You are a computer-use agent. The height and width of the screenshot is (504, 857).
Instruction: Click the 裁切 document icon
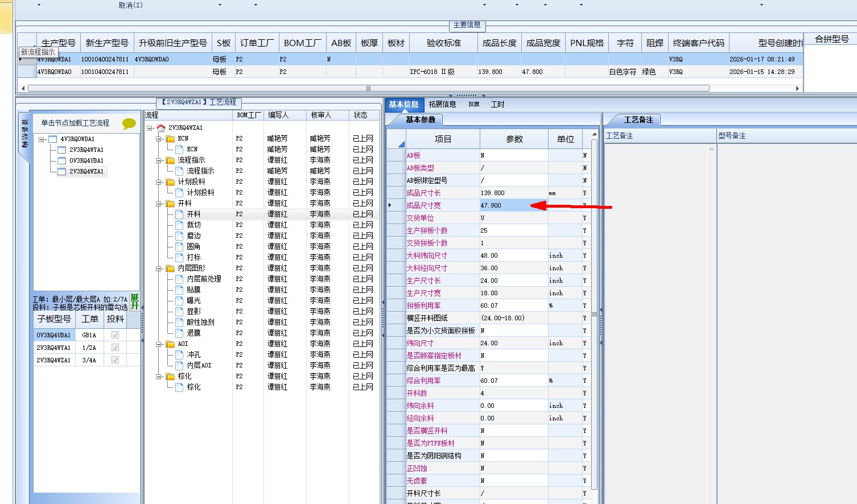click(x=179, y=225)
